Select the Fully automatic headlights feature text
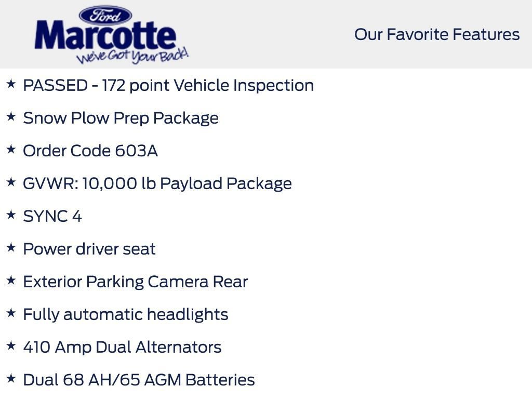532x399 pixels. click(x=126, y=314)
